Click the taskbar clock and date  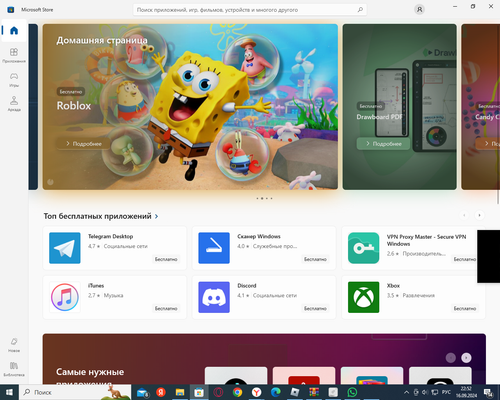tap(467, 392)
